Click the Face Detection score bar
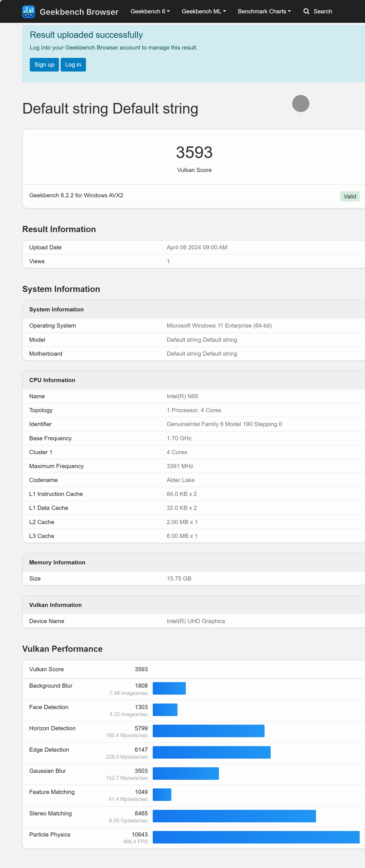Screen dimensions: 365x868 (165, 710)
